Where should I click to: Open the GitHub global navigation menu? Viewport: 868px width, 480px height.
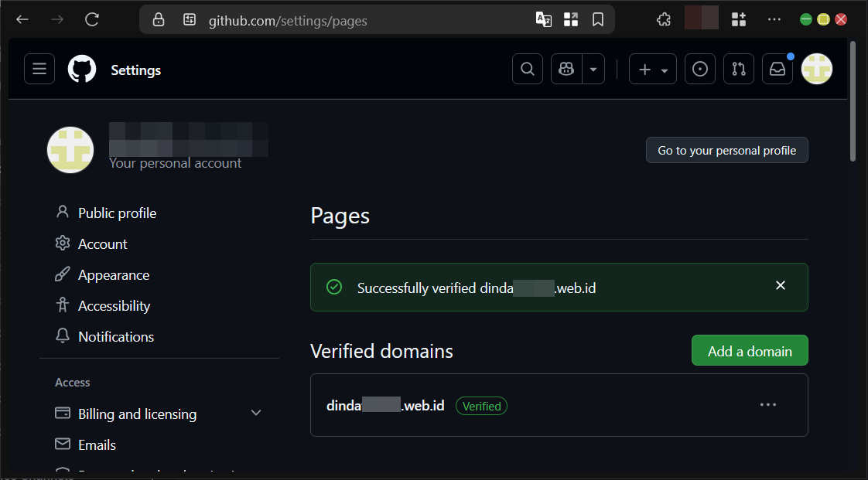click(x=39, y=69)
